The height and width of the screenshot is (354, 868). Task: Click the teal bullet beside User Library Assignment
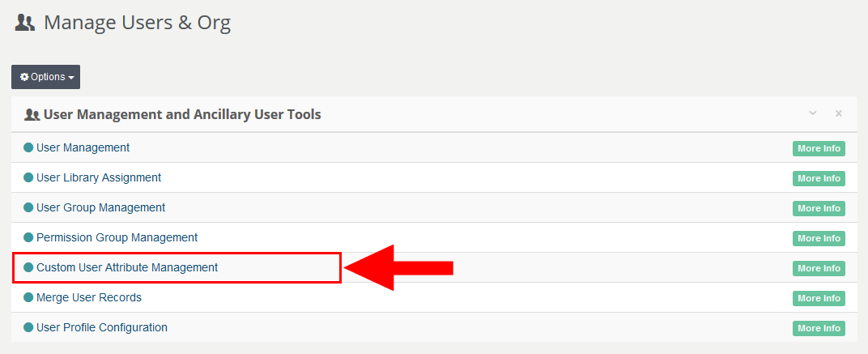[29, 178]
